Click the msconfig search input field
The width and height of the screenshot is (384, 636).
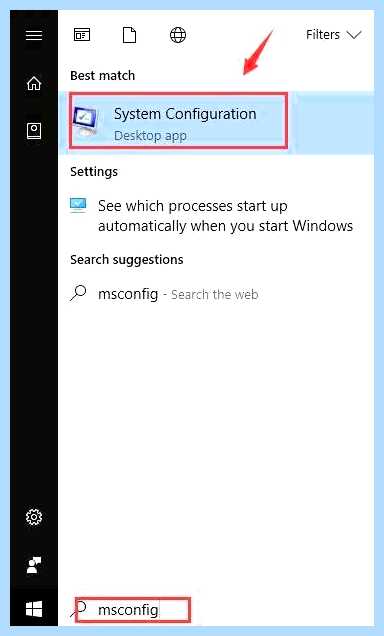[132, 610]
